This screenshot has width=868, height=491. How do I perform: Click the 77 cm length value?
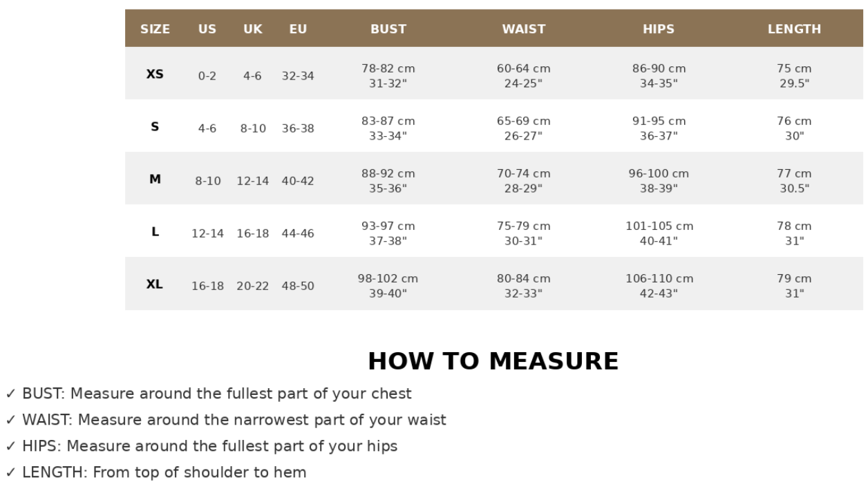pyautogui.click(x=794, y=173)
